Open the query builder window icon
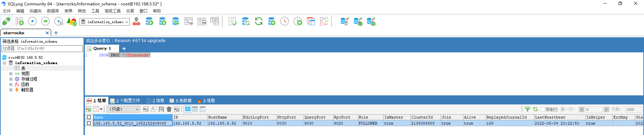The height and width of the screenshot is (135, 644). (x=311, y=21)
